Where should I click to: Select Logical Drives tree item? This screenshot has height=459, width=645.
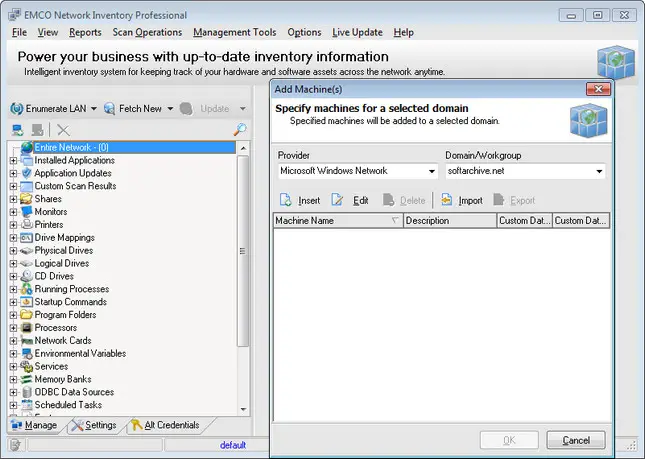[x=62, y=263]
